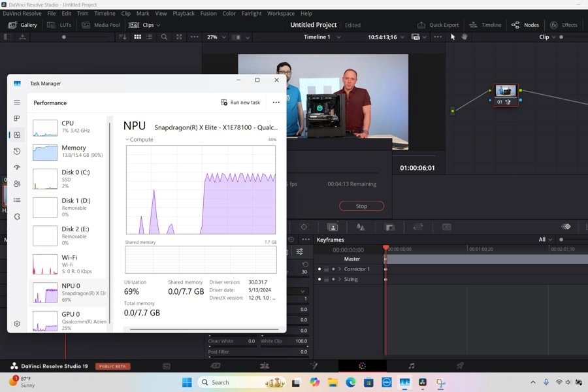Toggle the Nodes panel
This screenshot has height=392, width=588.
click(525, 25)
